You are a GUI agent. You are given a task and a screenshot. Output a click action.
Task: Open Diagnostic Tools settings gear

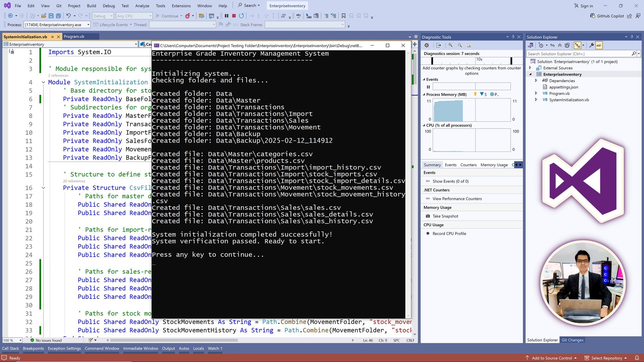click(427, 45)
